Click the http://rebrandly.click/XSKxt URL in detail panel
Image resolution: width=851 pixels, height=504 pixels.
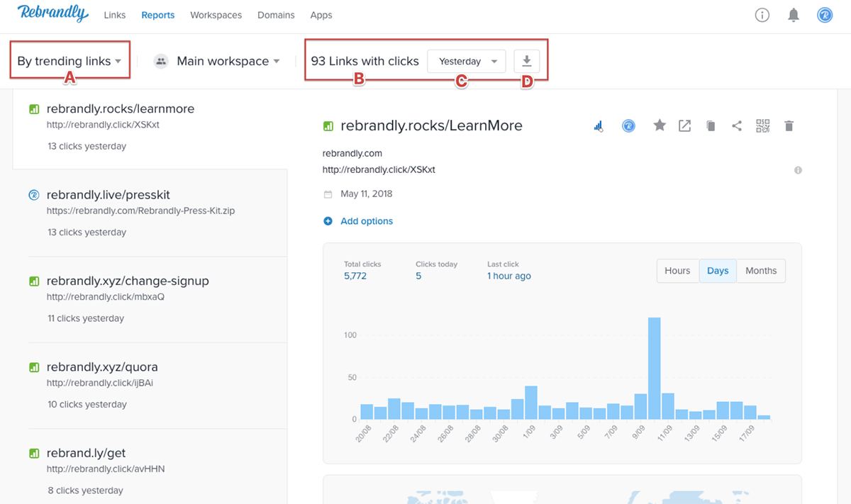[x=379, y=170]
